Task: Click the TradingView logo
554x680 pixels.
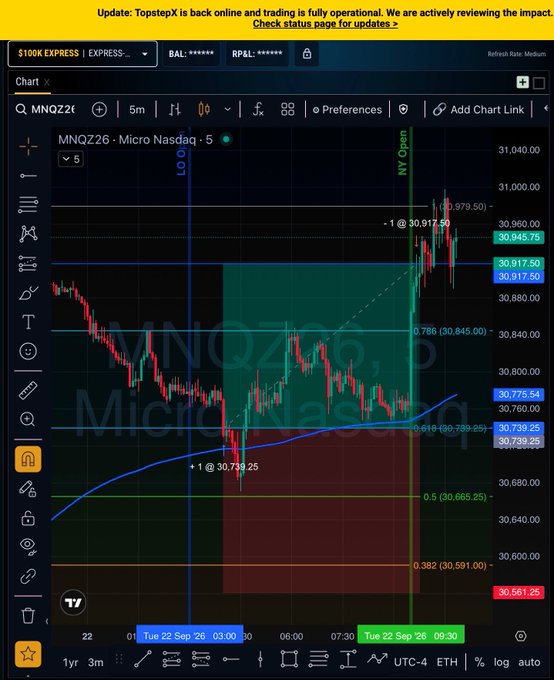Action: click(73, 603)
